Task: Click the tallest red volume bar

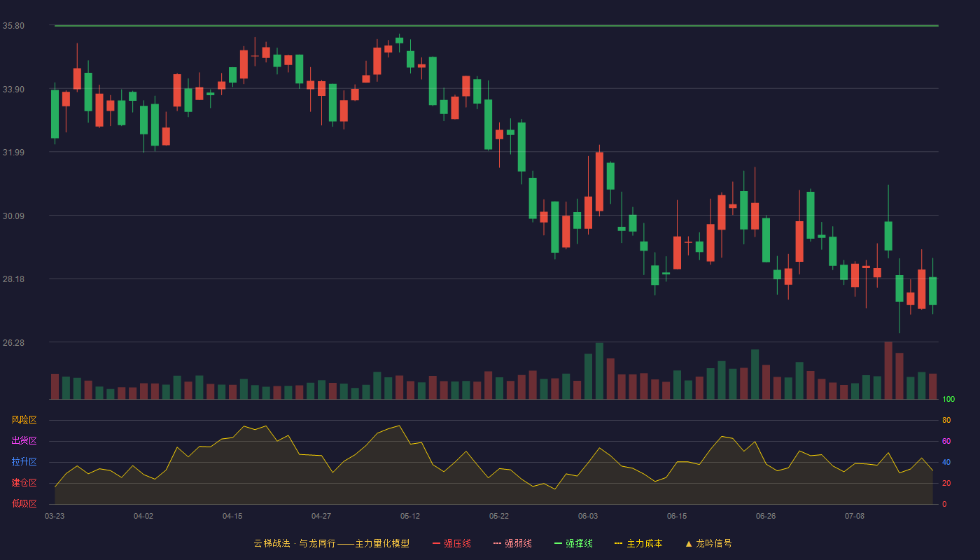Action: (888, 370)
